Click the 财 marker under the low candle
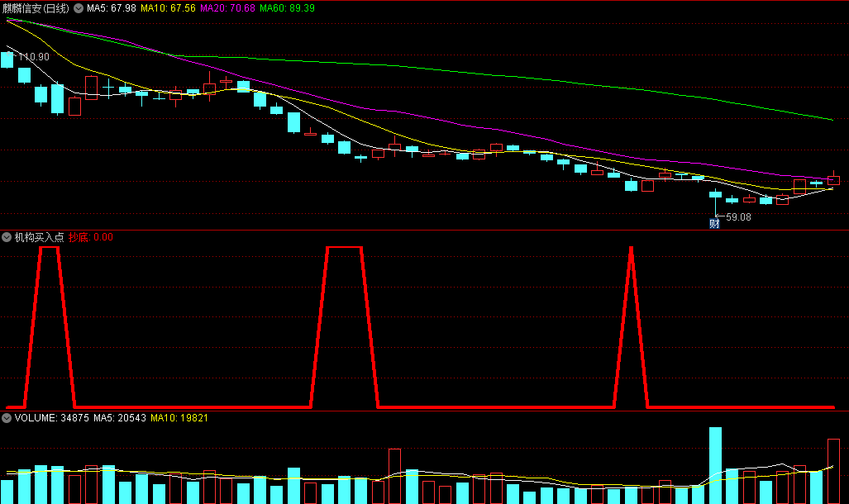The height and width of the screenshot is (504, 849). (715, 224)
